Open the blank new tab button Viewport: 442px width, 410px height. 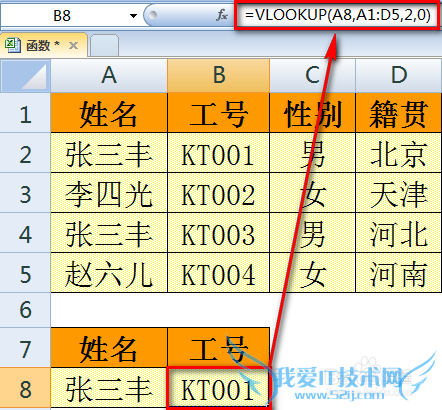pyautogui.click(x=104, y=45)
